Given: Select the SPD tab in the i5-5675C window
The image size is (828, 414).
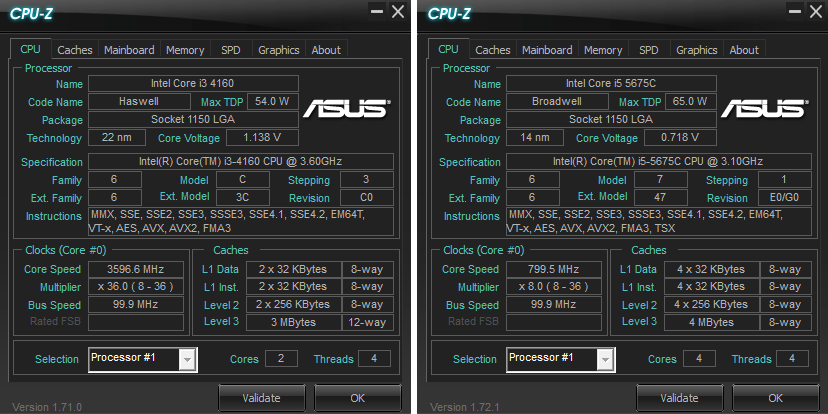Looking at the screenshot, I should (649, 50).
